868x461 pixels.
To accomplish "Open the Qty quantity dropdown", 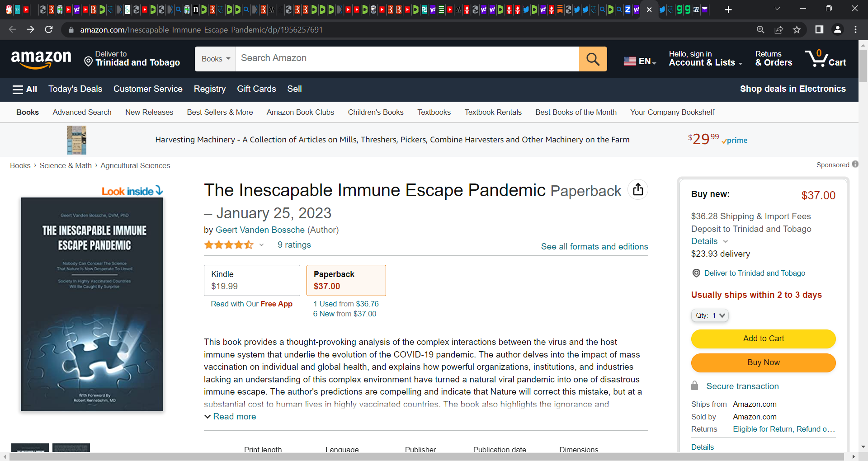I will point(710,315).
